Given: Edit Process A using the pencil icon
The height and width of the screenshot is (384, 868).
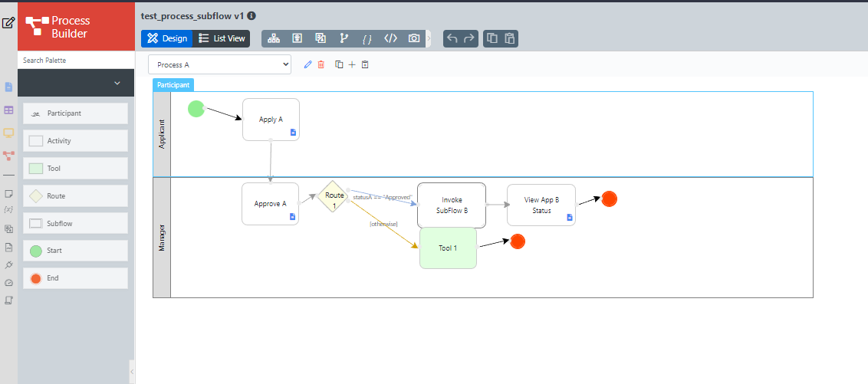Looking at the screenshot, I should tap(308, 64).
